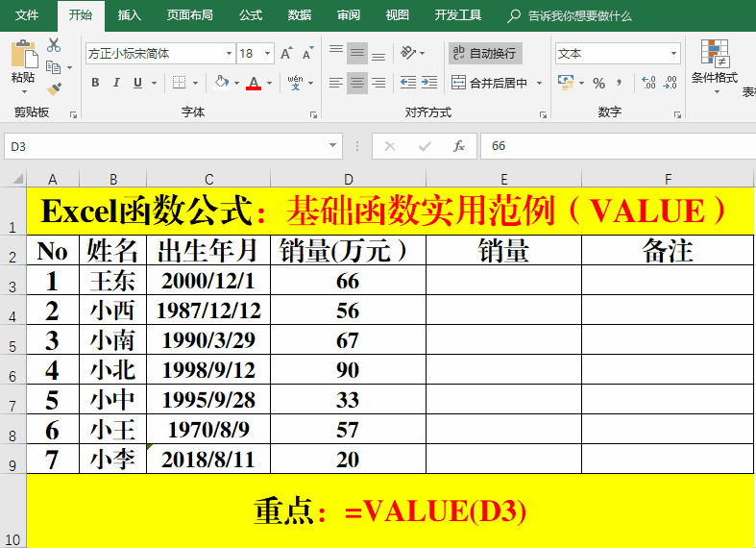Switch to the 公式 Formulas tab
The image size is (756, 548).
tap(250, 15)
